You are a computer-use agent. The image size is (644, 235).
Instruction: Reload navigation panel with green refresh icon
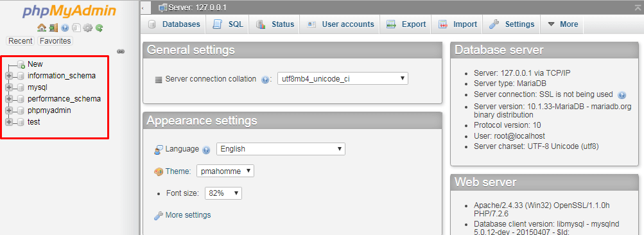[x=99, y=28]
